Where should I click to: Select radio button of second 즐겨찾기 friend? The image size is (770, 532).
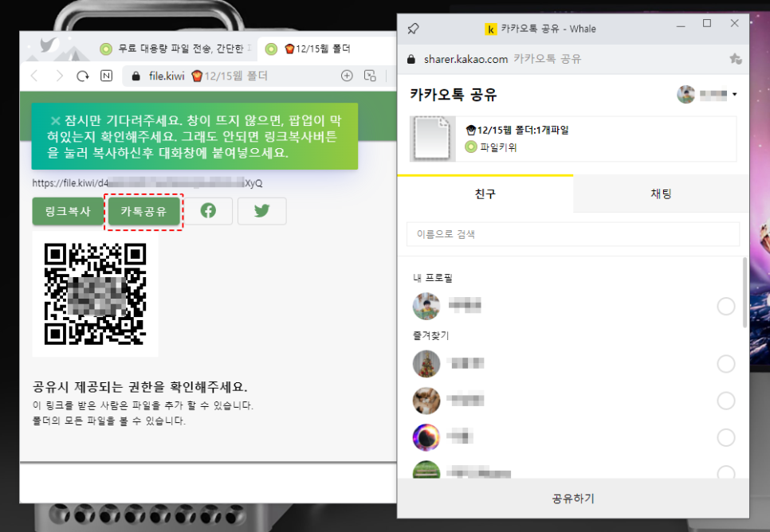click(x=726, y=401)
